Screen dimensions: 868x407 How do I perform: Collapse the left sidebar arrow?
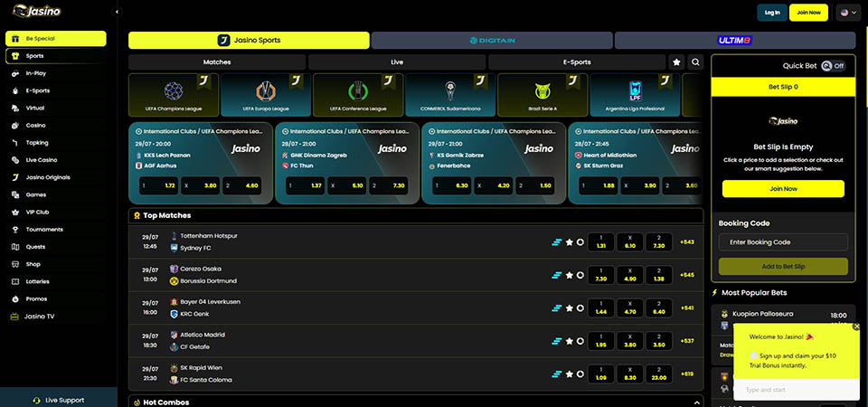[x=117, y=12]
